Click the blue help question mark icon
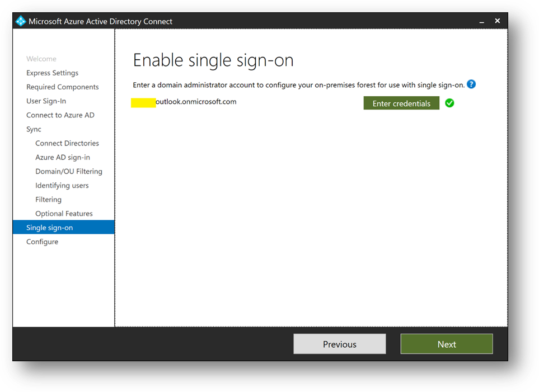This screenshot has height=392, width=539. pos(471,84)
